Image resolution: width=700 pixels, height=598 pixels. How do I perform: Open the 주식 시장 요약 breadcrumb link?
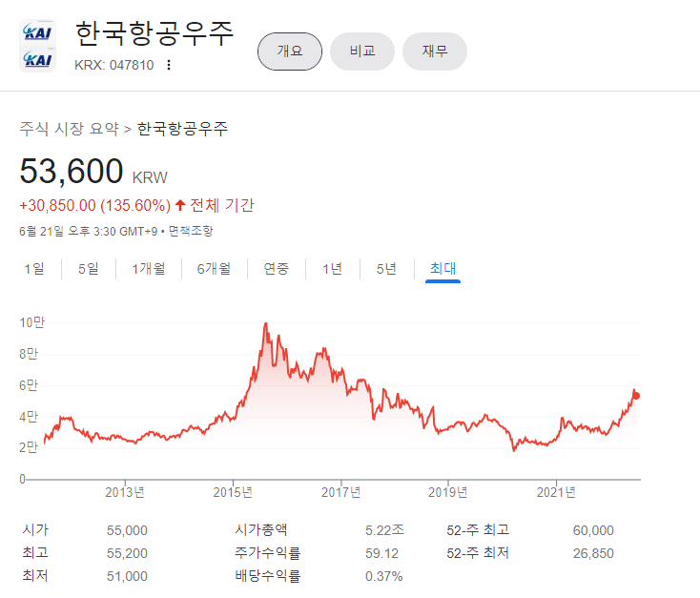pyautogui.click(x=70, y=129)
